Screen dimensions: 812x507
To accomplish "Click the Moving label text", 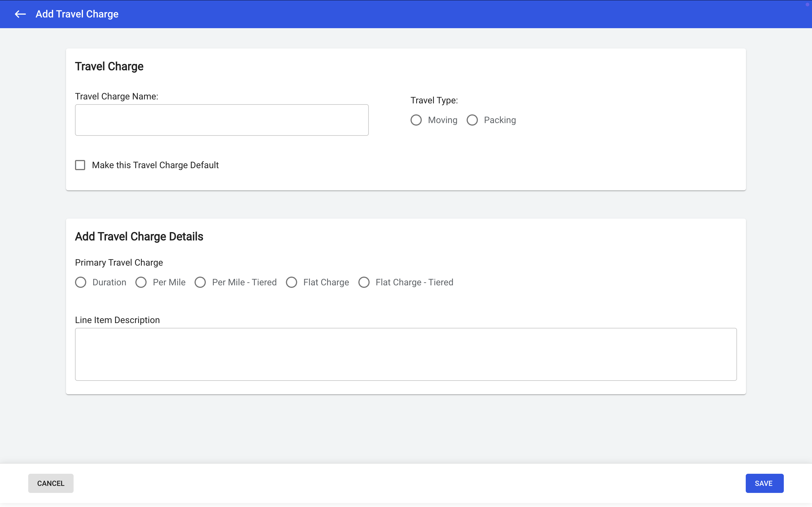I will (x=443, y=120).
